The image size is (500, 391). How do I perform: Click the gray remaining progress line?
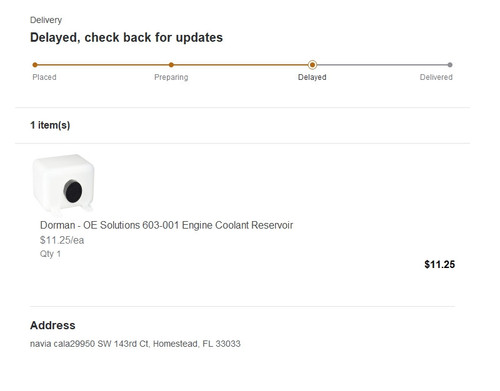point(381,65)
